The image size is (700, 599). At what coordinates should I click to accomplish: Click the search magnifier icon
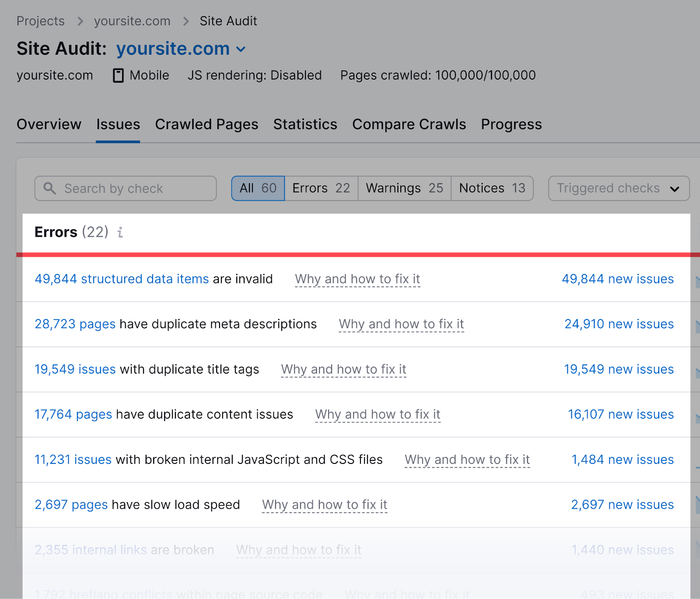50,189
